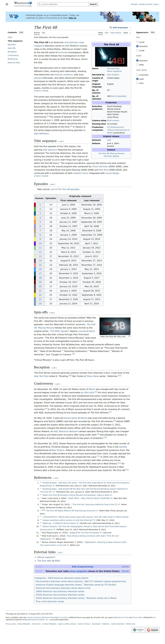Hide the Appearance panel

[x=153, y=32]
